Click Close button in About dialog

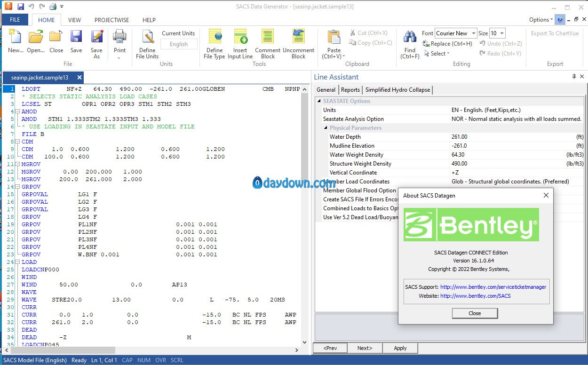(x=475, y=313)
